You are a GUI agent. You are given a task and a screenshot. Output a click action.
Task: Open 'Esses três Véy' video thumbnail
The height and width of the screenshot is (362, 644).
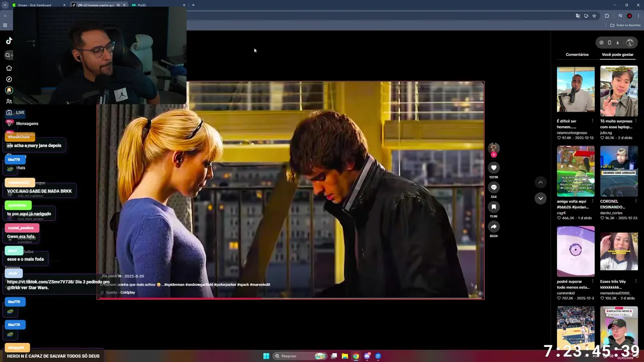(619, 251)
